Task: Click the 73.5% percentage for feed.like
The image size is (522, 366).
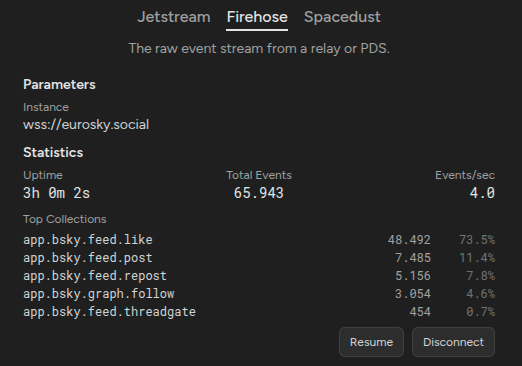Action: pos(477,240)
